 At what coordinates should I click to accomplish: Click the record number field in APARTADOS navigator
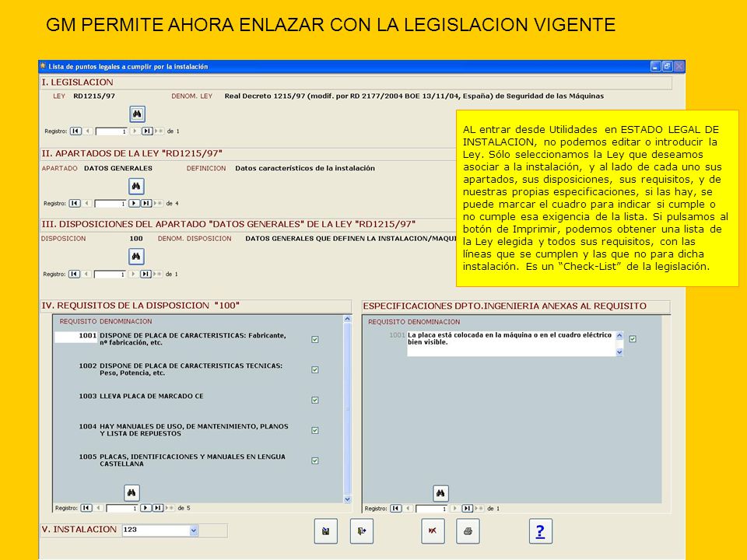[110, 204]
